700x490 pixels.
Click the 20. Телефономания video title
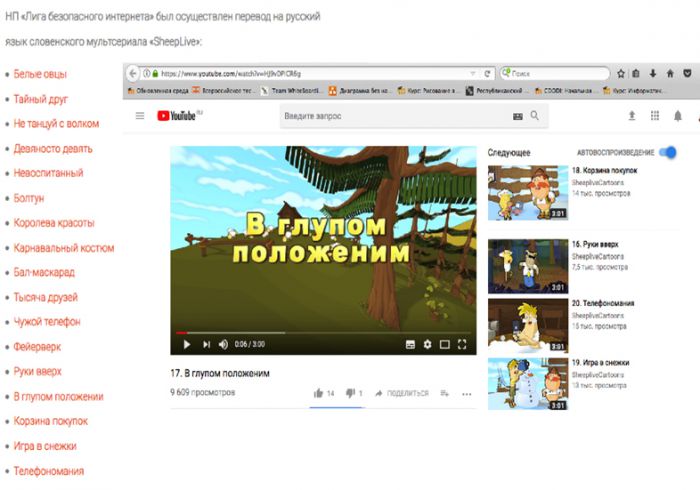(603, 303)
